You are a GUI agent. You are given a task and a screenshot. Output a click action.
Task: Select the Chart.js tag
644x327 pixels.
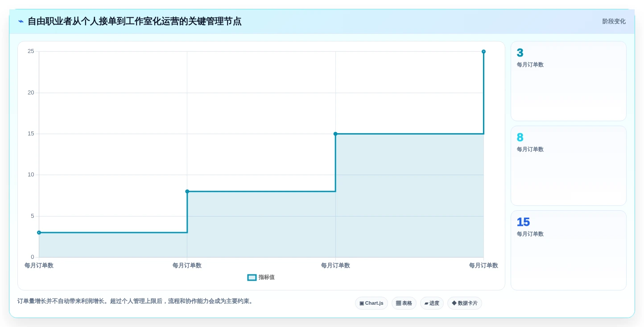tap(372, 303)
